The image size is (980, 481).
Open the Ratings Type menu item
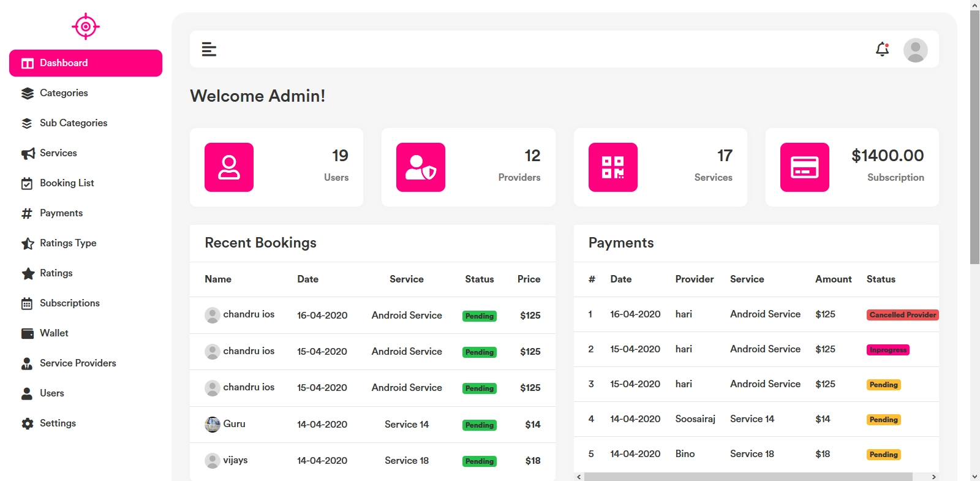pos(68,243)
